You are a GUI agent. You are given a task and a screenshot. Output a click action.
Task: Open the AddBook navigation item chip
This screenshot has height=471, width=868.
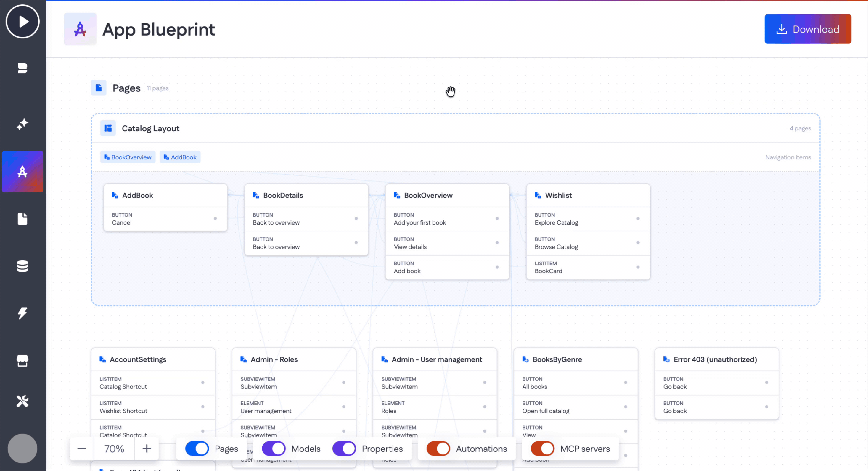click(180, 157)
